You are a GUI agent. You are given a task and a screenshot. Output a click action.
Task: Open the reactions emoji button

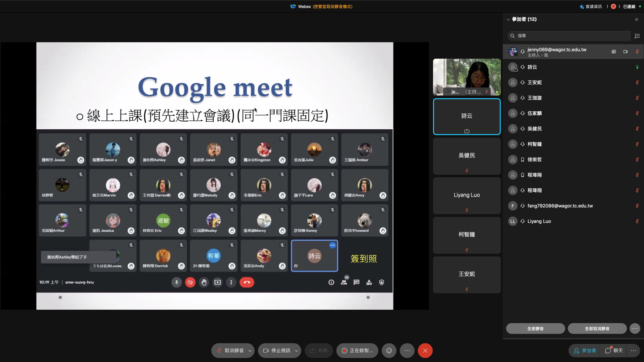point(389,351)
